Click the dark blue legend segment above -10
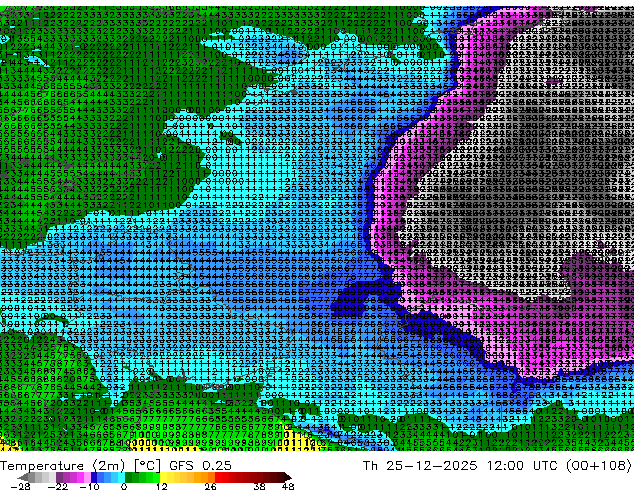The width and height of the screenshot is (634, 490). [x=94, y=477]
